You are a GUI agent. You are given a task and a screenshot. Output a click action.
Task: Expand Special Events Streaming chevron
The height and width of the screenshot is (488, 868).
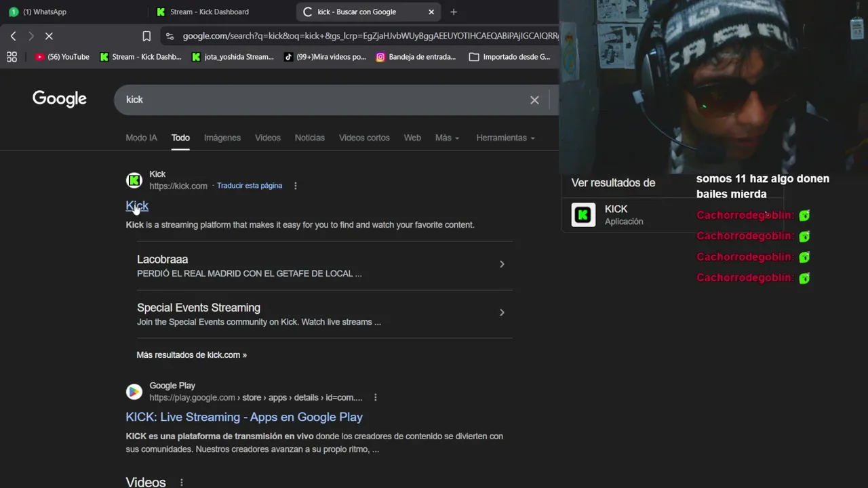tap(502, 312)
